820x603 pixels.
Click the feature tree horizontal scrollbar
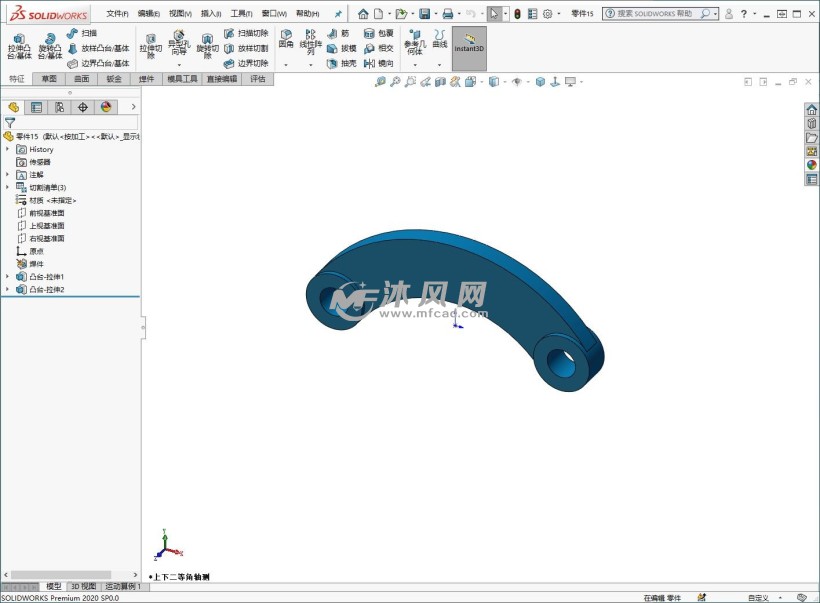tap(61, 574)
